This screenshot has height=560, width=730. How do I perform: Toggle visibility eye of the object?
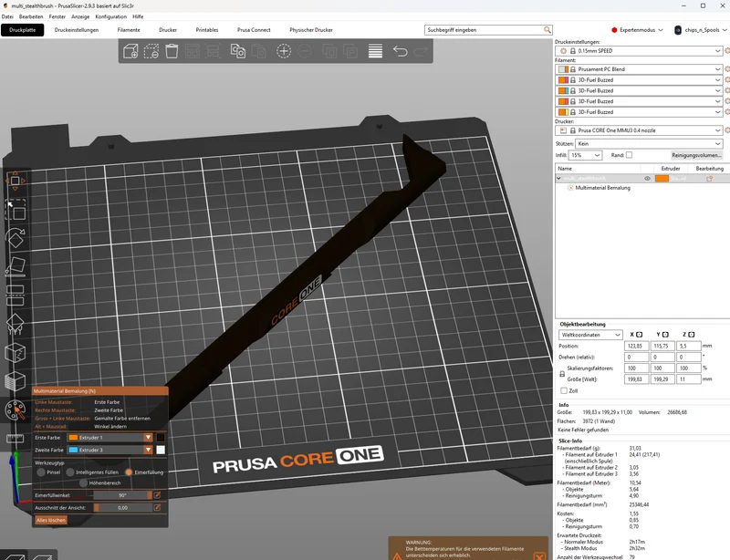click(647, 178)
